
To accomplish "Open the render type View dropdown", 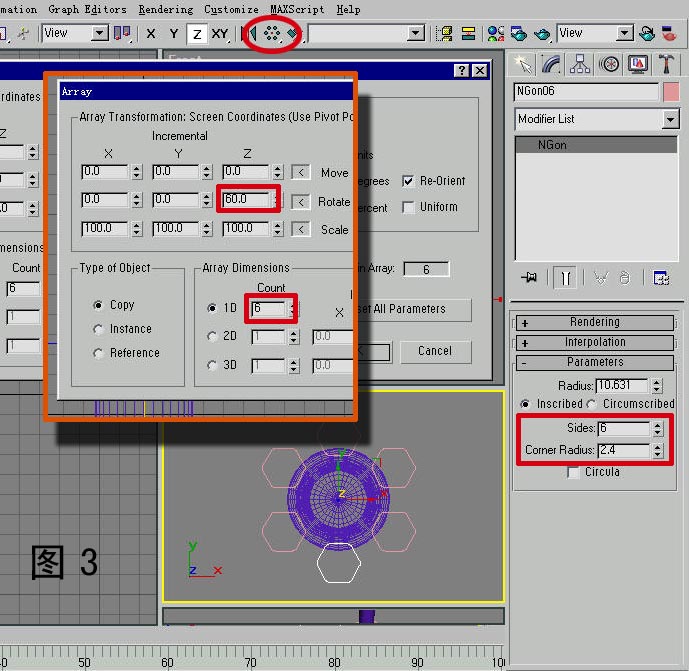I will [x=624, y=33].
